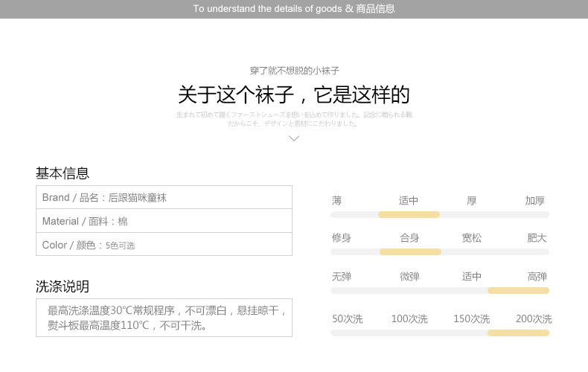
Task: Select the 无弹 elasticity label
Action: pyautogui.click(x=342, y=277)
